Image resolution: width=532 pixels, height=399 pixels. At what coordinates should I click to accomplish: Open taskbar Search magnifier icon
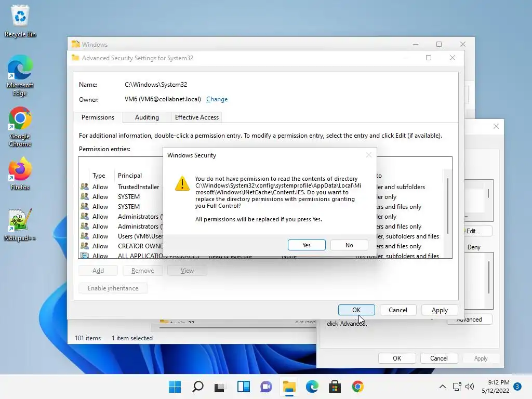(x=198, y=387)
